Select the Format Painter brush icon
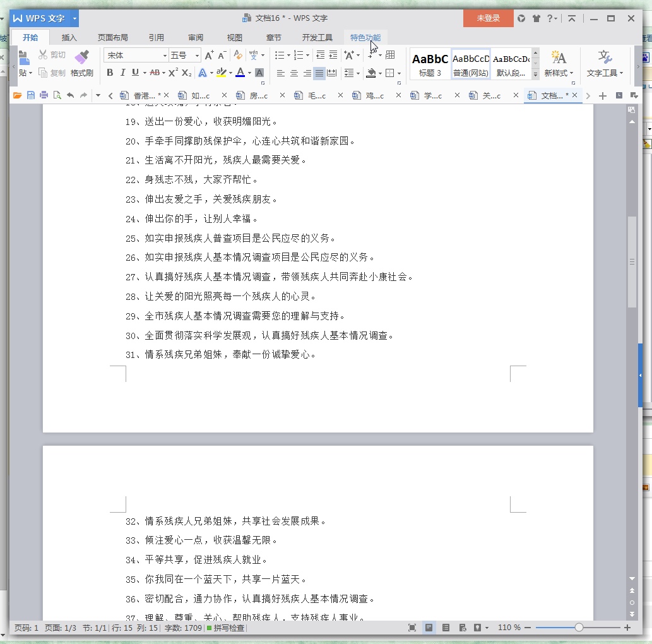The width and height of the screenshot is (652, 644). (81, 57)
